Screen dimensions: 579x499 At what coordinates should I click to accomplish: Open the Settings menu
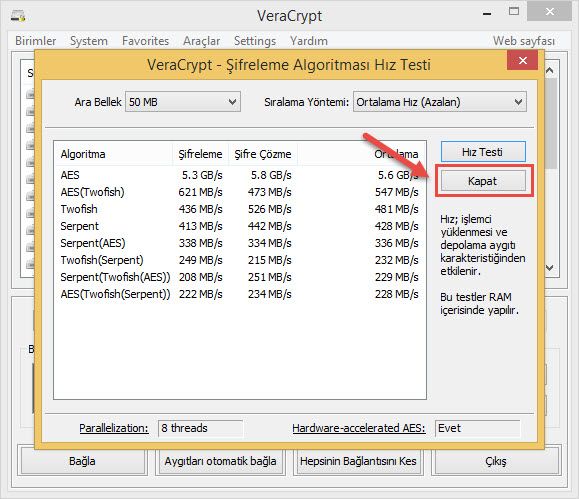(255, 41)
